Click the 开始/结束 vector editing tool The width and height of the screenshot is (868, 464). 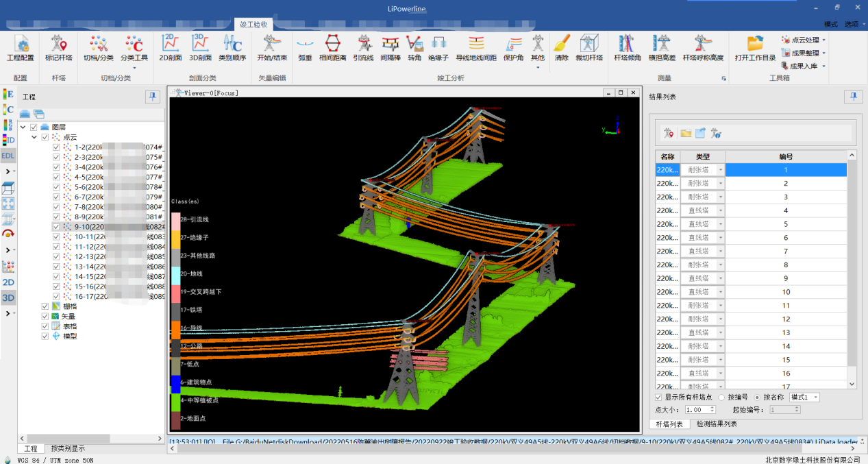(272, 48)
